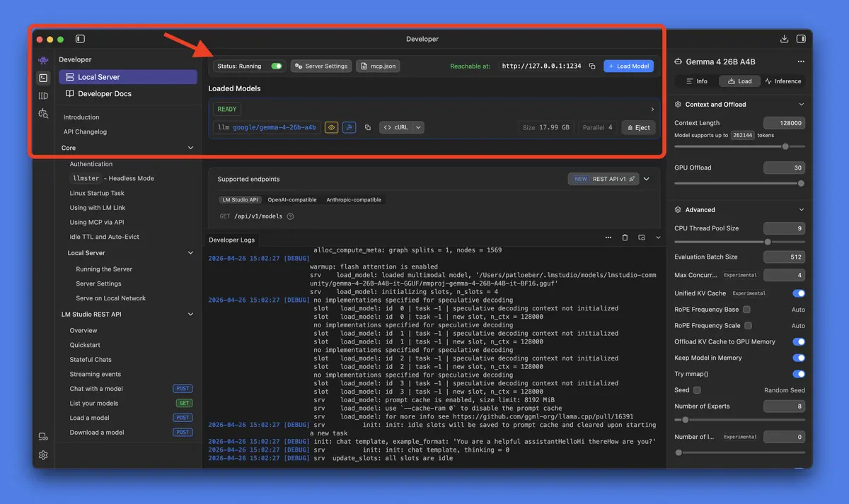This screenshot has height=504, width=849.
Task: Collapse the Local Server docs section
Action: pos(190,252)
